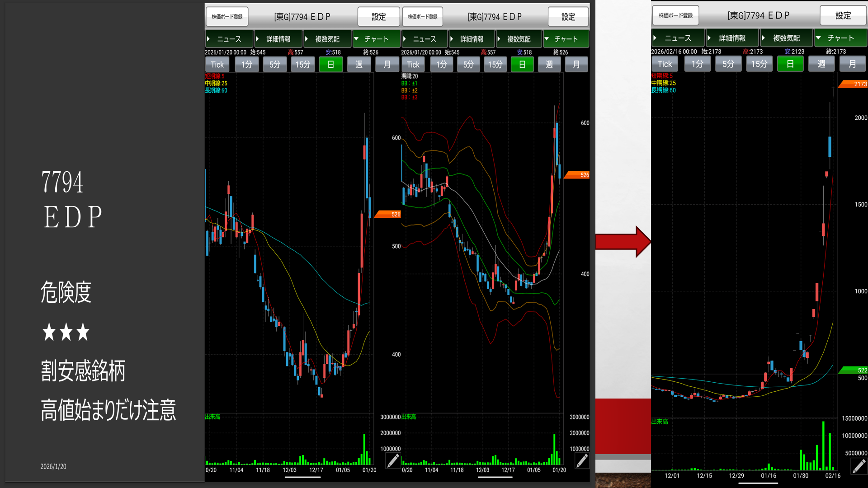Open 詳細情報 tab in left panel
This screenshot has width=868, height=488.
pos(278,39)
